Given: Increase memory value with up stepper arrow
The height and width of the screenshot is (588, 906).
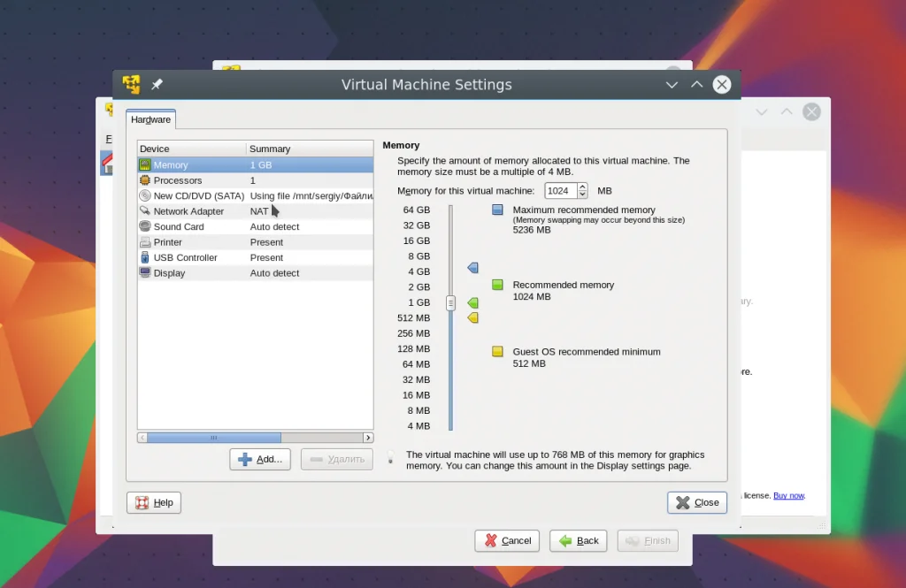Looking at the screenshot, I should [582, 187].
